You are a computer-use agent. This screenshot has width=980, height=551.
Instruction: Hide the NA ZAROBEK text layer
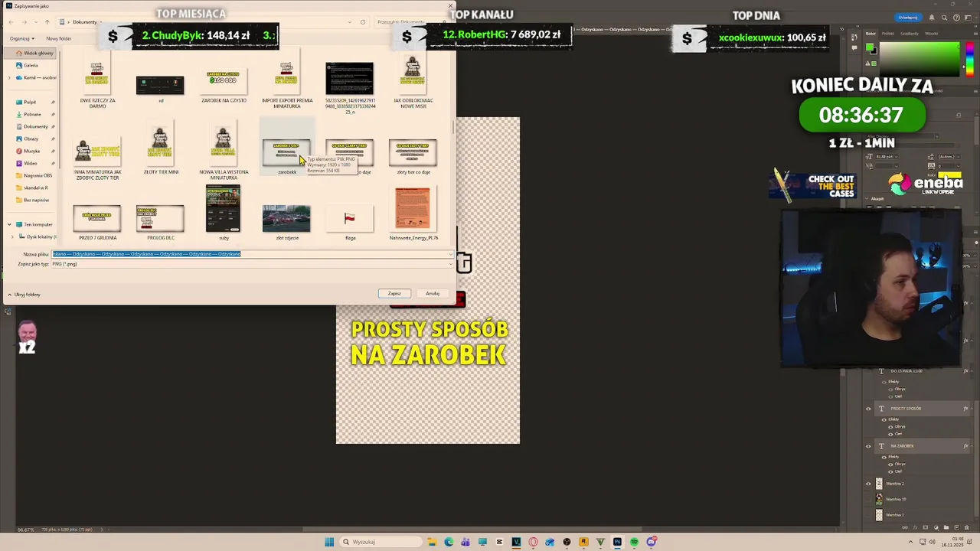point(868,446)
